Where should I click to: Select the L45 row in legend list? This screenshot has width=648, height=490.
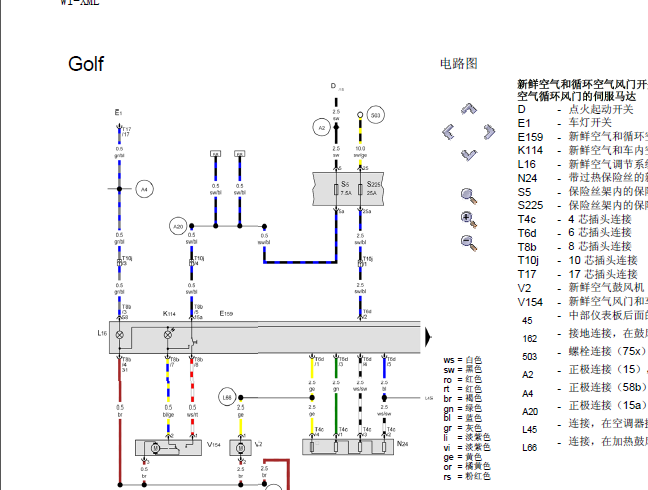(x=583, y=426)
